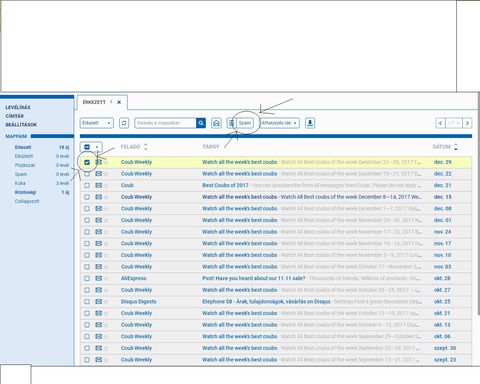Viewport: 480px width, 384px height.
Task: Click the envelope icon on the dec. 29 row
Action: point(99,162)
